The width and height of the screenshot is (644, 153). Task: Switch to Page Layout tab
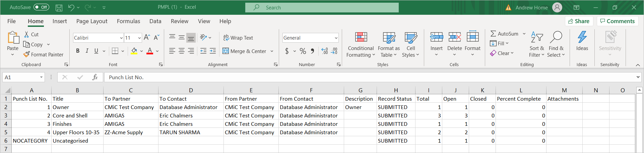[x=92, y=21]
